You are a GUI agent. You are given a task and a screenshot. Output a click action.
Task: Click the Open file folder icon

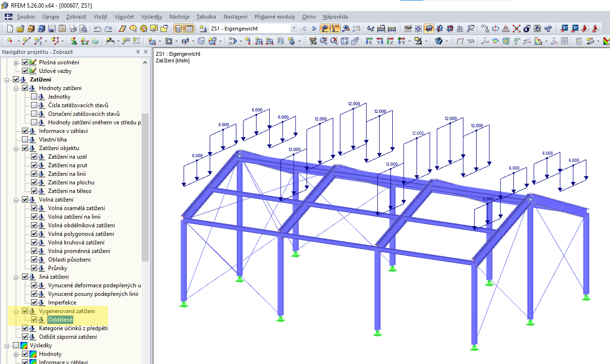pos(20,29)
